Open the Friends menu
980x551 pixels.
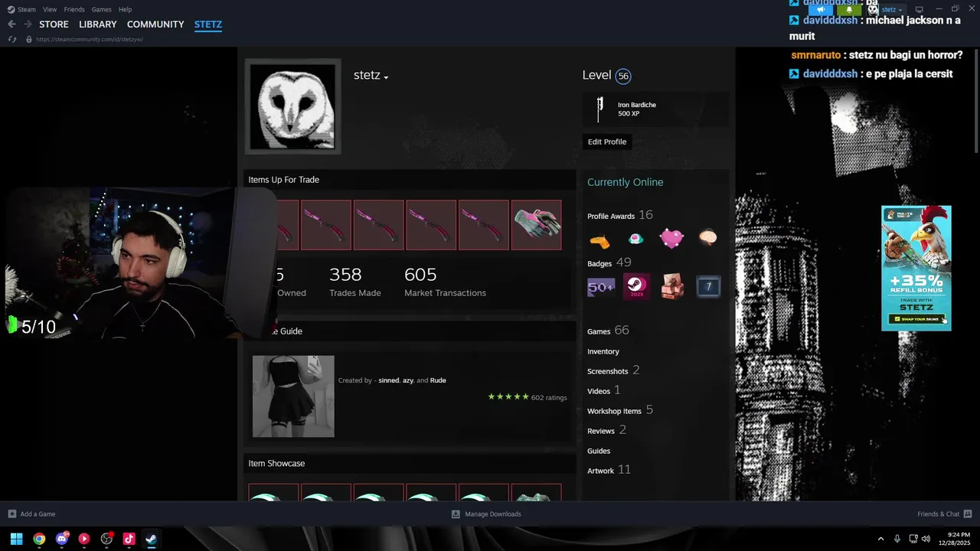click(x=74, y=9)
